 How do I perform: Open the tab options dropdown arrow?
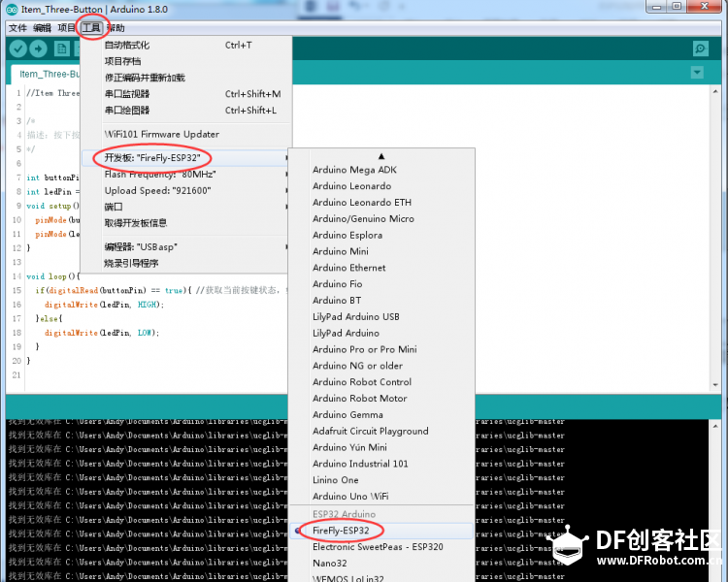697,73
